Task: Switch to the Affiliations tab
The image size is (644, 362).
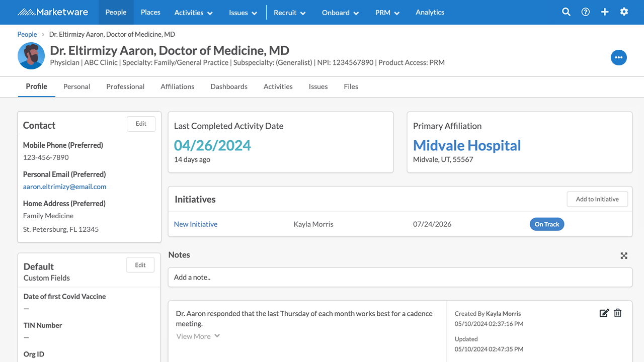Action: 177,86
